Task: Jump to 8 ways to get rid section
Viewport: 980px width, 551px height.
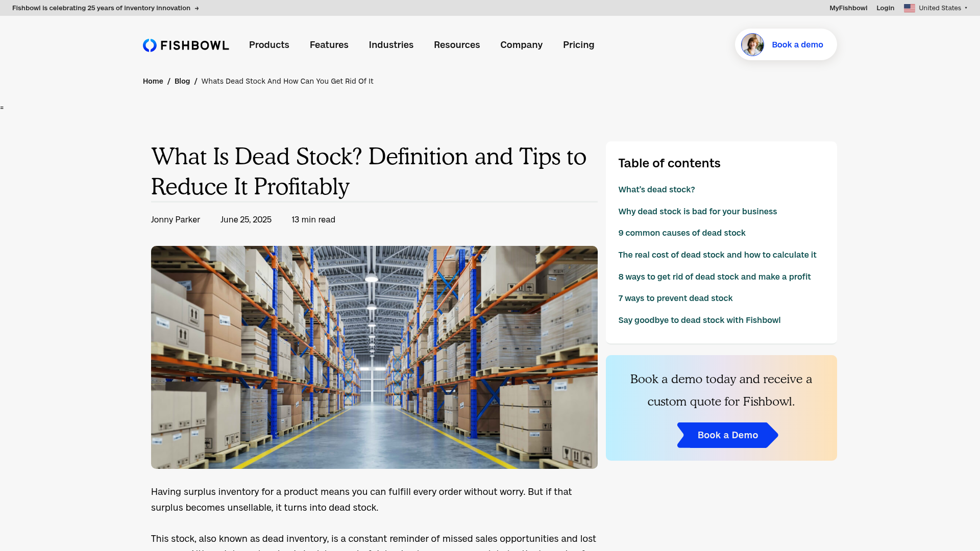Action: pyautogui.click(x=714, y=277)
